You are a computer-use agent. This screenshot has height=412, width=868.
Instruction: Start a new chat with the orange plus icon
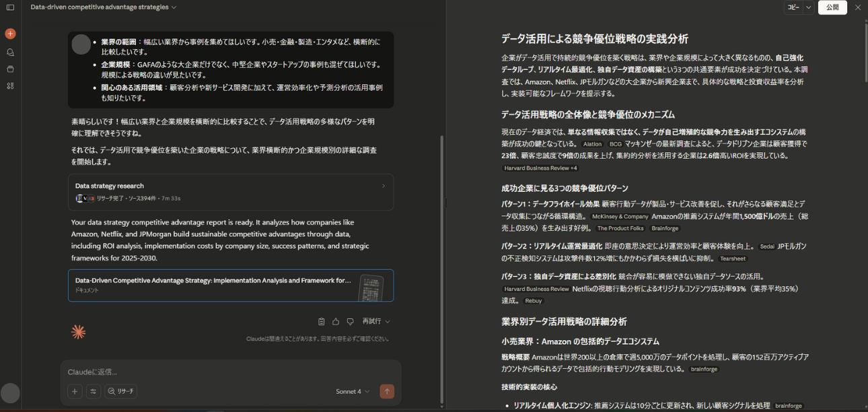point(10,33)
